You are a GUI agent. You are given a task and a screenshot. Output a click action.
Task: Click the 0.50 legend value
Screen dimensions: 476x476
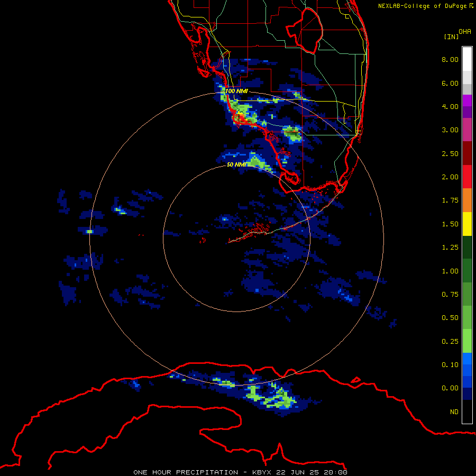coord(450,318)
